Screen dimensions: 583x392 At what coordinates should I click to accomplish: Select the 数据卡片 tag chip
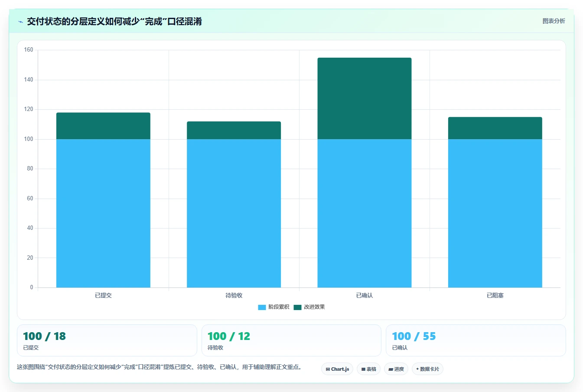427,369
